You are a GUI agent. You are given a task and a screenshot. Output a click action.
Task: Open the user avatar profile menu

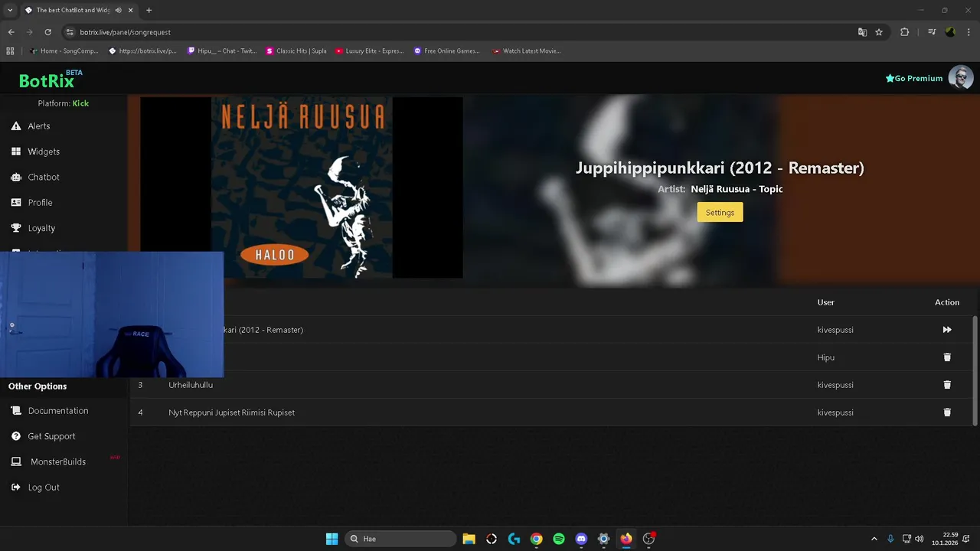point(961,77)
